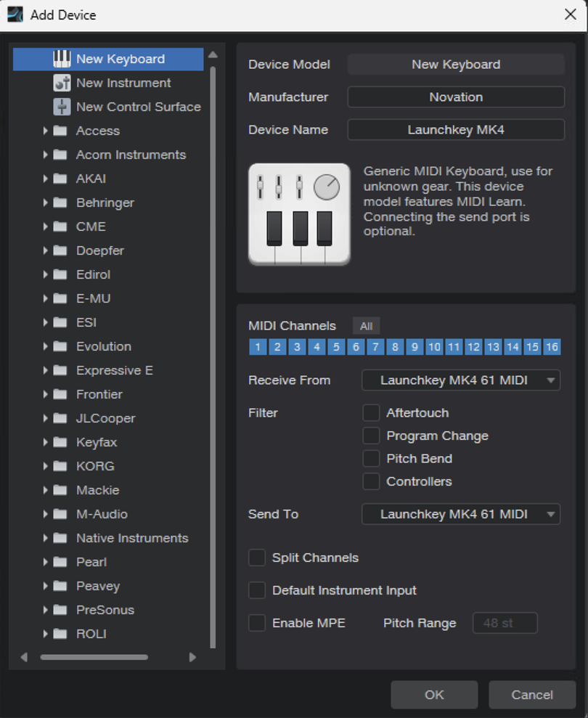Select the Frontier tree entry
Viewport: 588px width, 718px height.
pos(99,394)
